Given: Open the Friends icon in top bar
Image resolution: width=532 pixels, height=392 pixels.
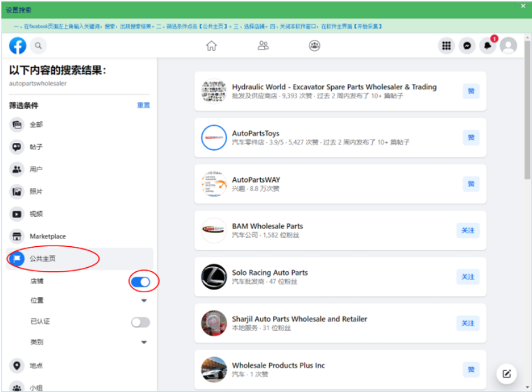Looking at the screenshot, I should (x=263, y=45).
